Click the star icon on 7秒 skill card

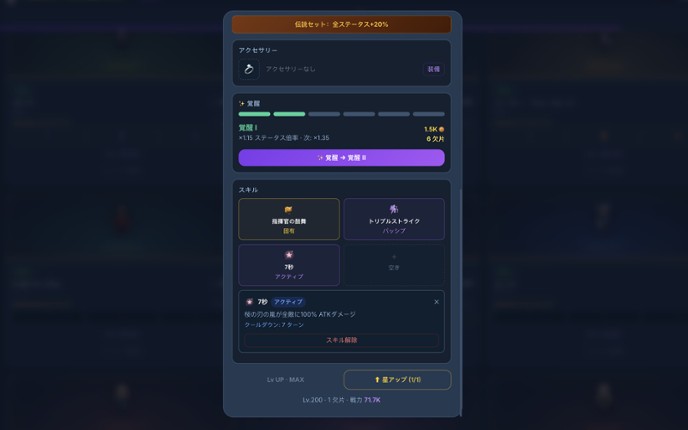point(289,255)
